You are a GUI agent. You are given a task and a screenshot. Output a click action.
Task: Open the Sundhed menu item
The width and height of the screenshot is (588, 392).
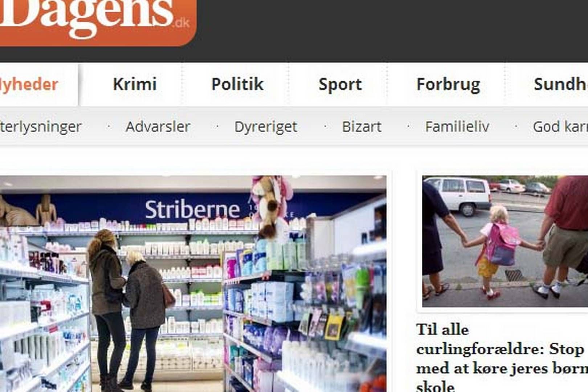coord(561,84)
